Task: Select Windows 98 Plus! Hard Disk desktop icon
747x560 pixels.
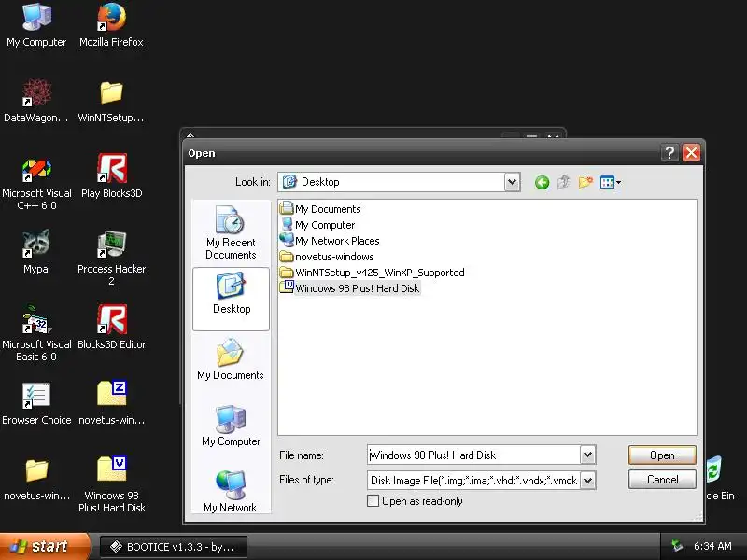Action: click(111, 484)
